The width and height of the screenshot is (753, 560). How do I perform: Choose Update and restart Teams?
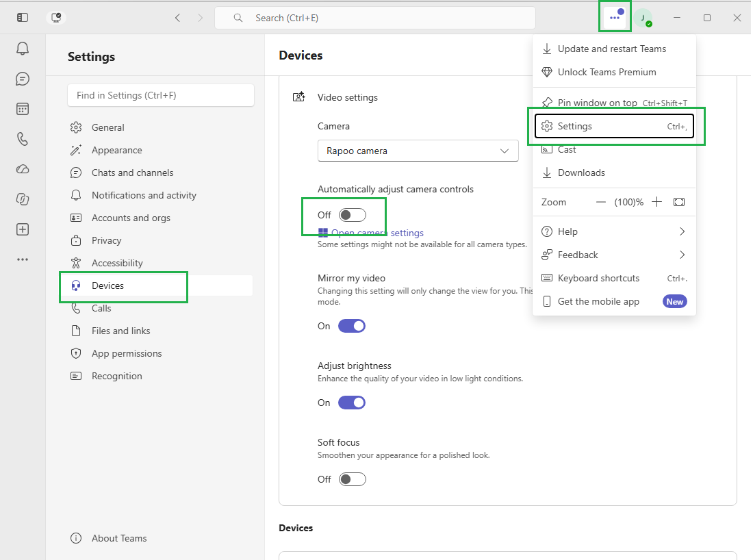[614, 49]
